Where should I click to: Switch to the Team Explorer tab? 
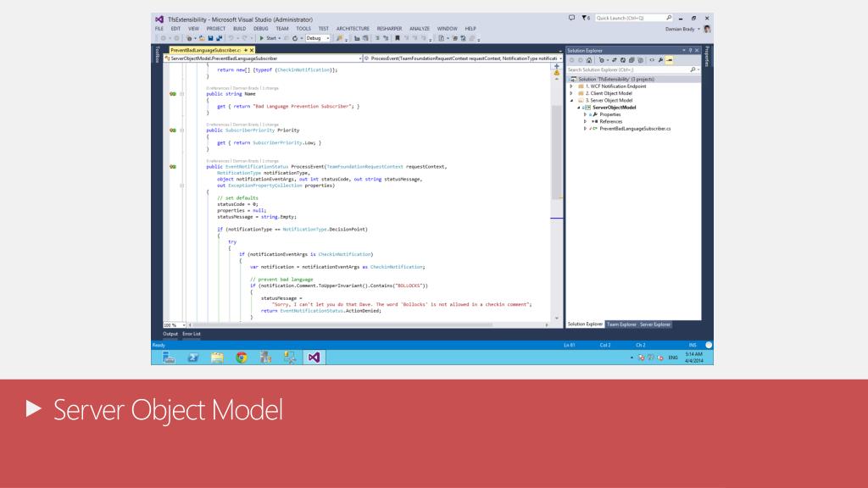coord(621,324)
